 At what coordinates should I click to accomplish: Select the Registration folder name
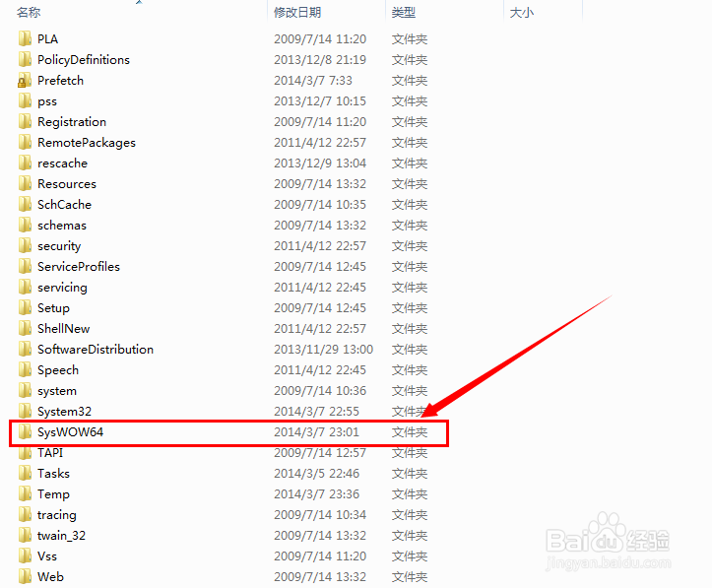72,122
